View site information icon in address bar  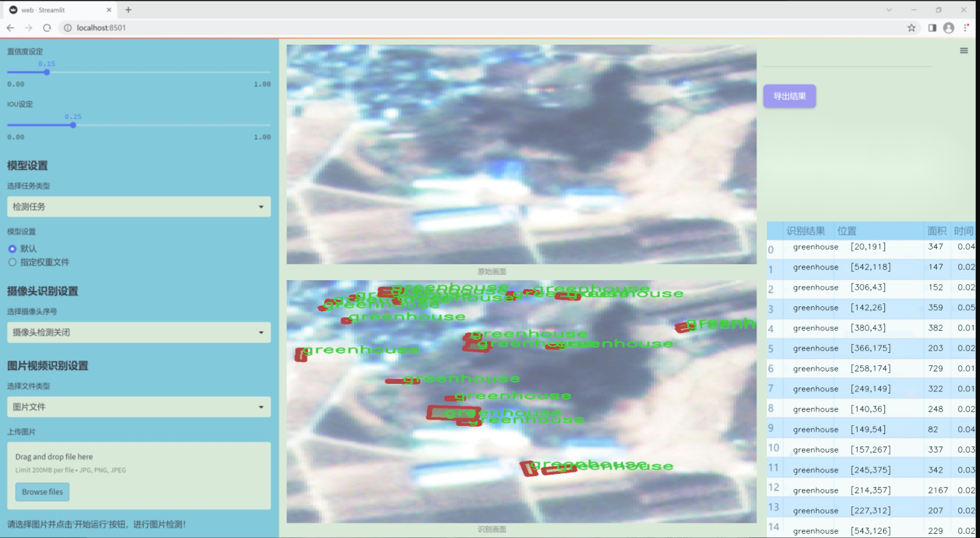tap(68, 28)
